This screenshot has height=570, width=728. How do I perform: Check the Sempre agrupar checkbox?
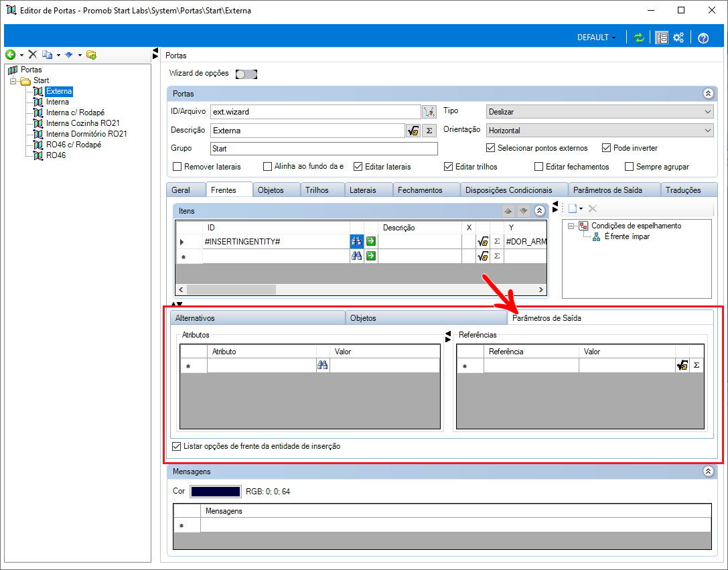(629, 166)
